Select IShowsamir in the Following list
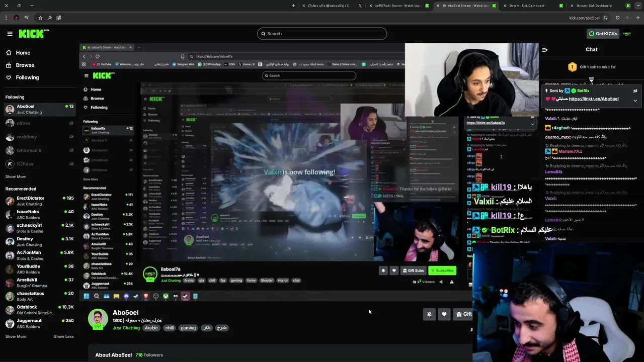Viewport: 644px width, 362px height. pos(39,150)
